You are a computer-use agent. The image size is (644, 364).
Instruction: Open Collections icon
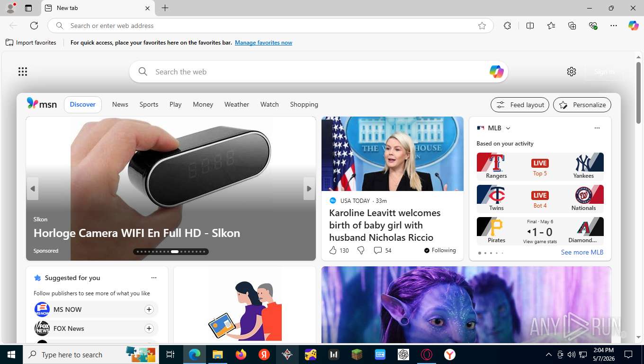click(x=572, y=26)
